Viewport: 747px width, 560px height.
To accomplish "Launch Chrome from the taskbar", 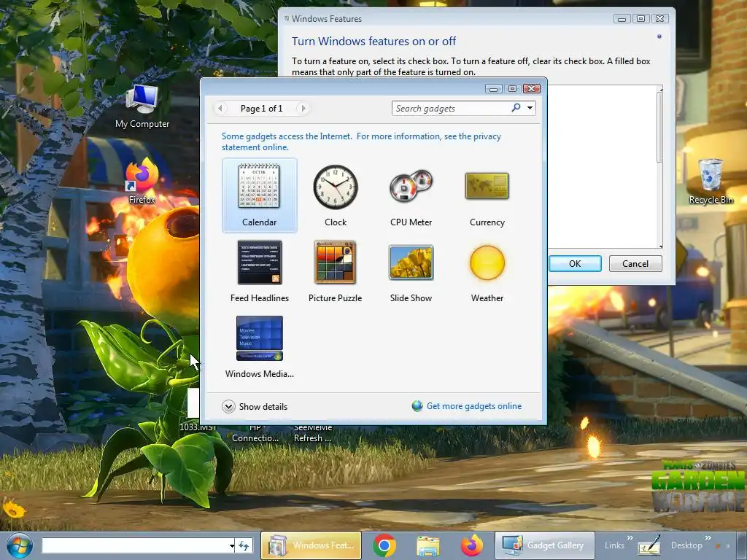I will click(x=384, y=545).
